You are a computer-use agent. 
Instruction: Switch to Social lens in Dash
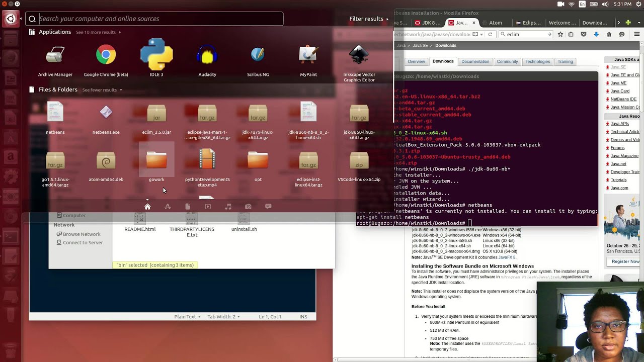pyautogui.click(x=268, y=207)
